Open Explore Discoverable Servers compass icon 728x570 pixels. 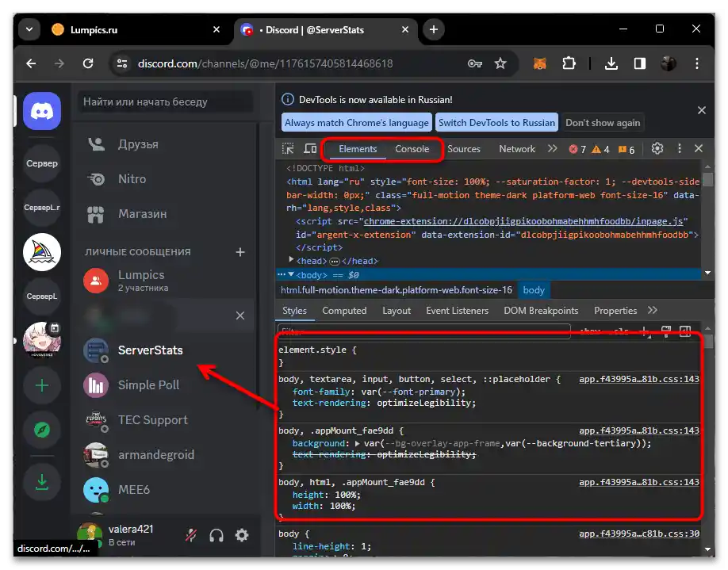click(x=42, y=430)
